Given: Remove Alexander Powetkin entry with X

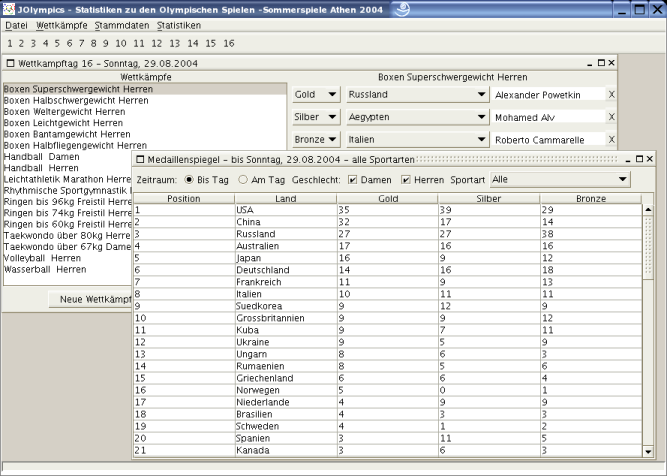Looking at the screenshot, I should tap(611, 94).
